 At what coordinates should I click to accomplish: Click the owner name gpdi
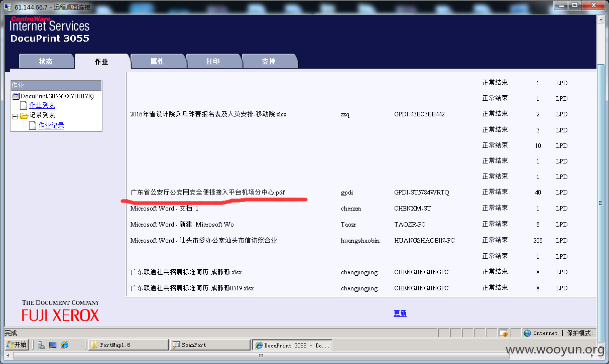click(x=346, y=193)
